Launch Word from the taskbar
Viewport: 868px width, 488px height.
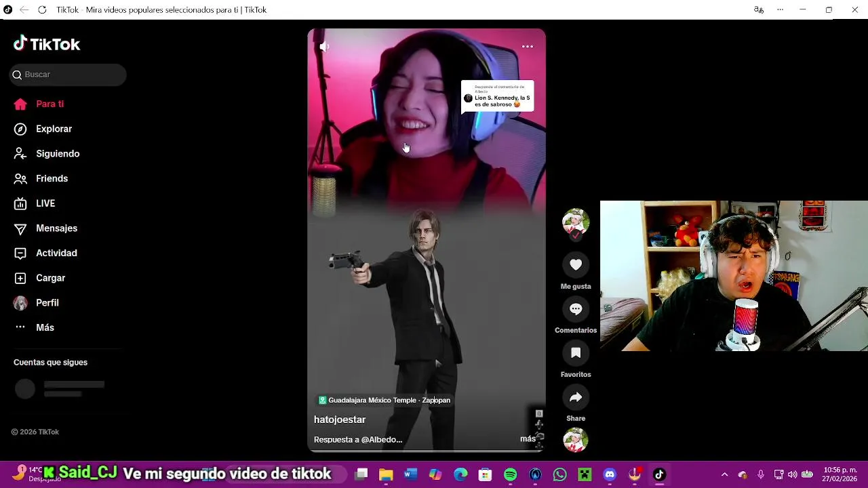[x=410, y=474]
